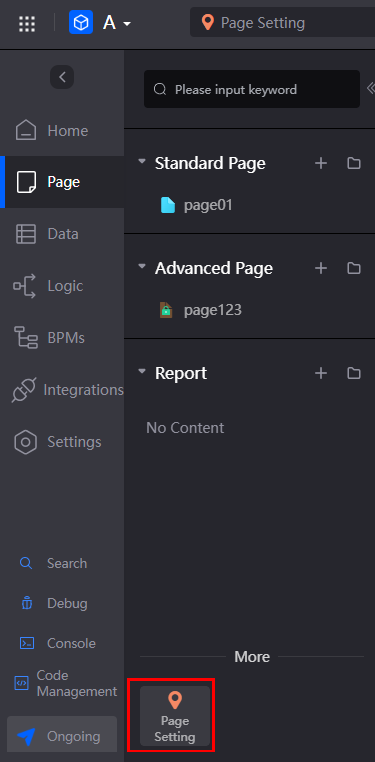This screenshot has height=762, width=375.
Task: Collapse the Report section
Action: tap(142, 371)
